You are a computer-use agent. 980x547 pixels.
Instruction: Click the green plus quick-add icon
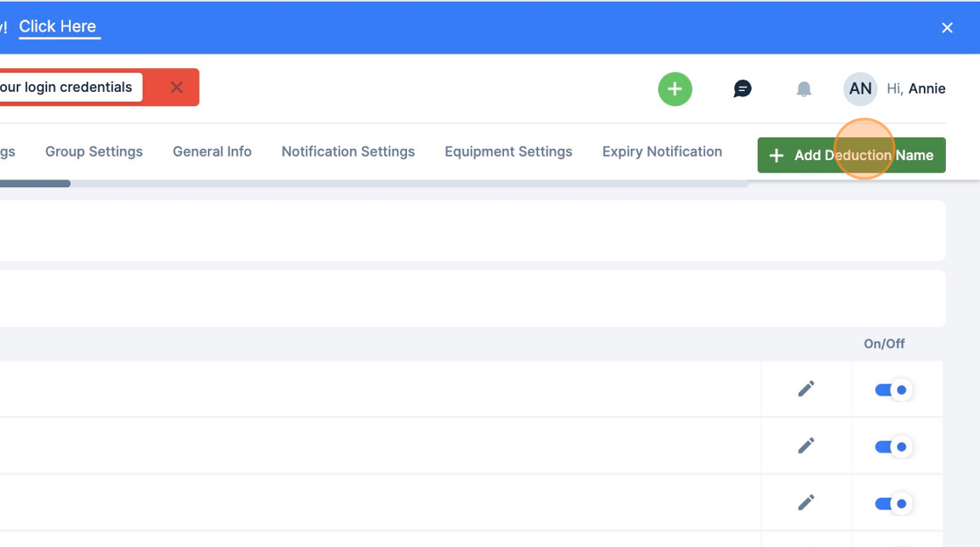(675, 88)
